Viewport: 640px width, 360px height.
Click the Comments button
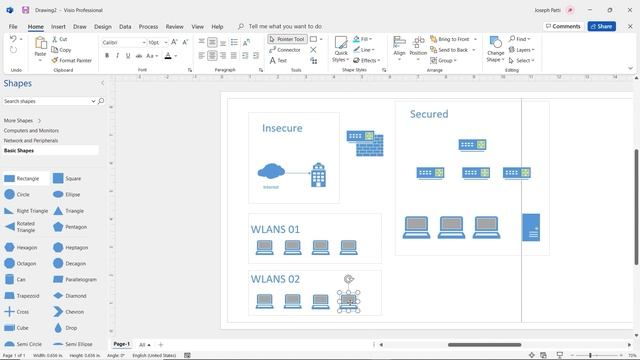pos(563,27)
